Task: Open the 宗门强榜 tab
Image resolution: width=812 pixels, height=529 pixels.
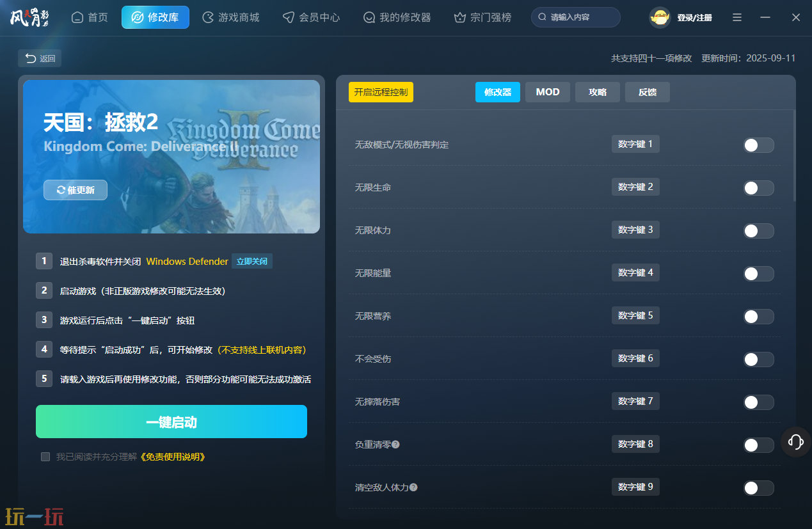Action: 483,17
